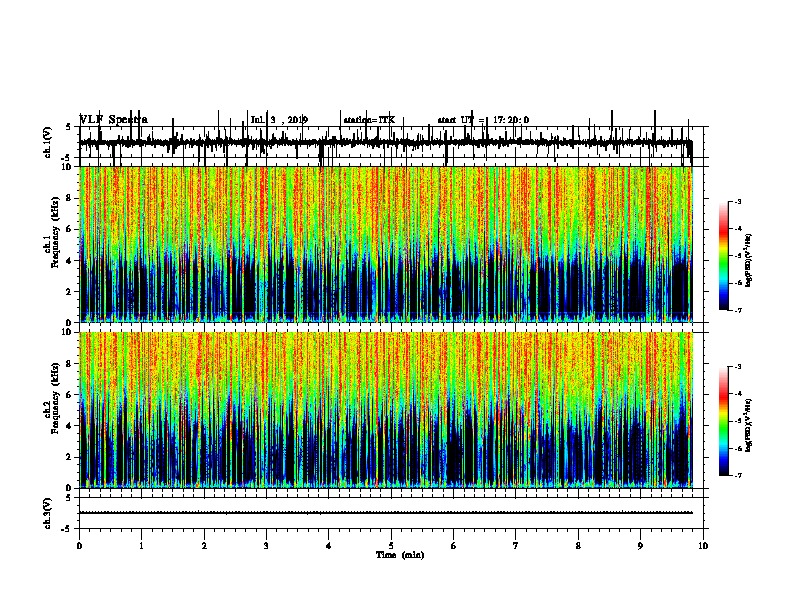Click time axis tick label "8"
This screenshot has height=612, width=792.
tap(578, 546)
